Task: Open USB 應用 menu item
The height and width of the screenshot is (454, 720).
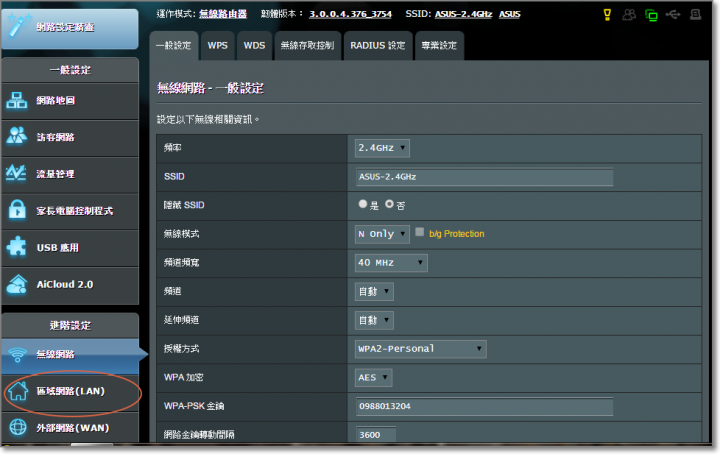Action: (70, 248)
